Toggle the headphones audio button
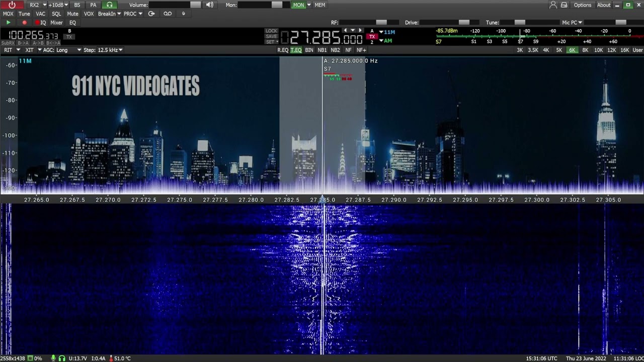 pyautogui.click(x=110, y=5)
